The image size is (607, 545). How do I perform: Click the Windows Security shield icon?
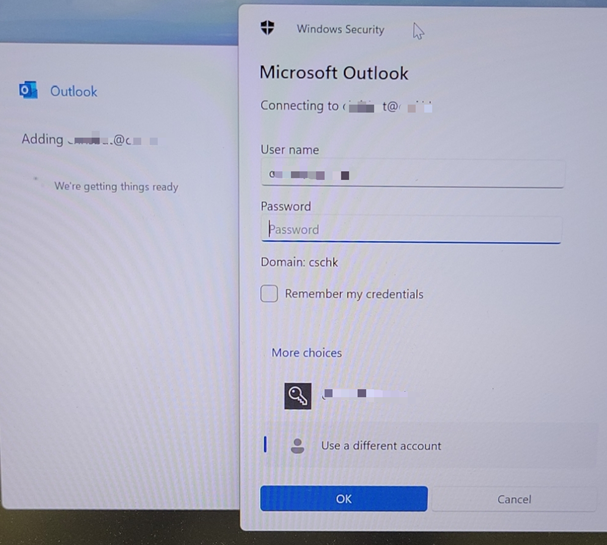click(267, 28)
